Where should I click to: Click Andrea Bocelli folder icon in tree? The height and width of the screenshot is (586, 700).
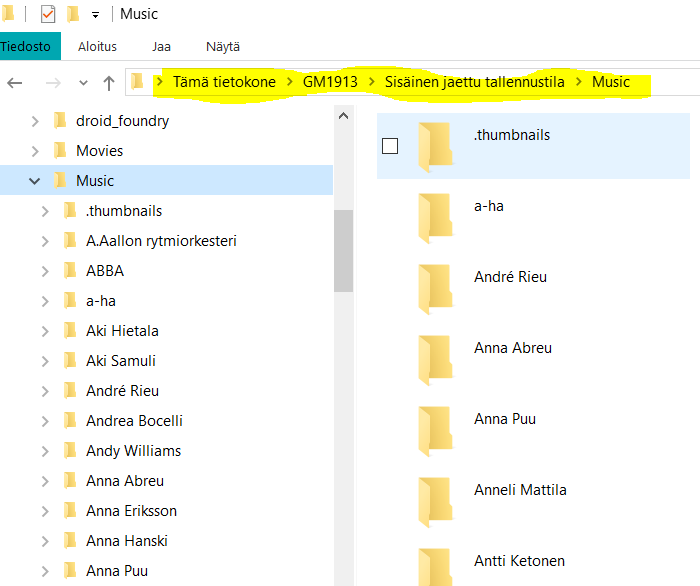point(70,420)
